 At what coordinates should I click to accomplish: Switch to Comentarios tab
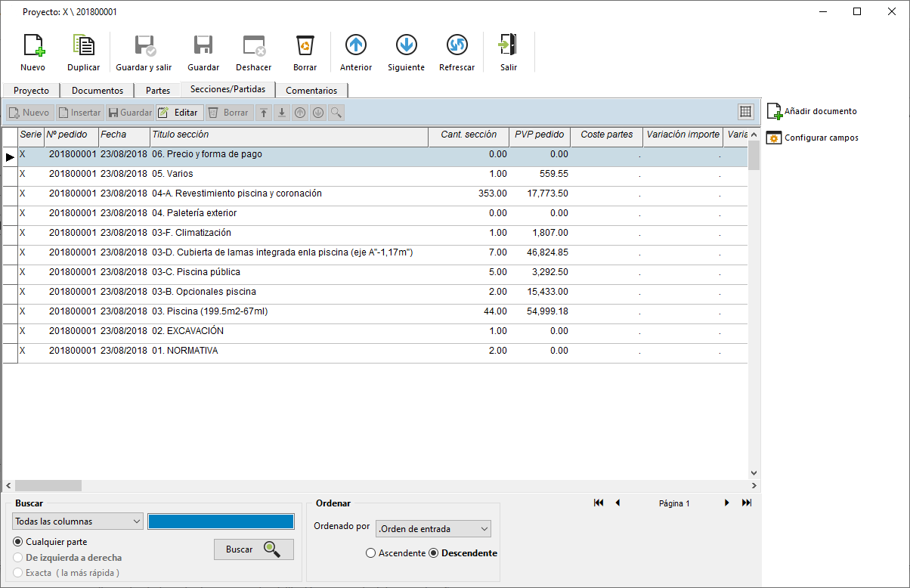[x=311, y=90]
